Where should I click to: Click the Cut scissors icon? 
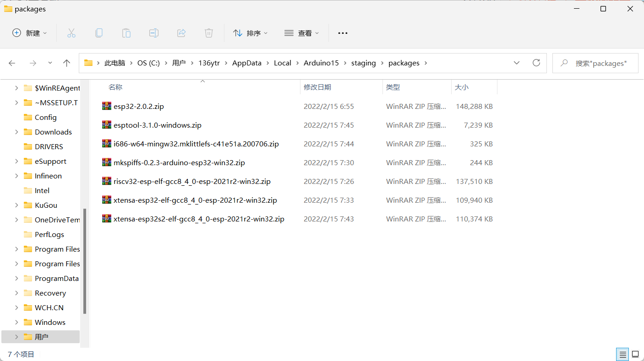71,33
